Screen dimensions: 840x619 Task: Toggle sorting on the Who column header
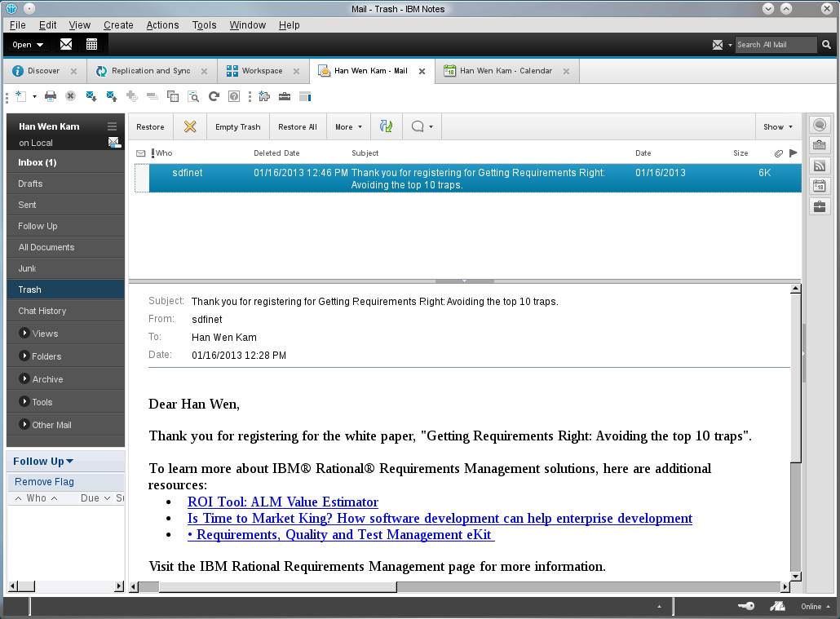pos(162,153)
